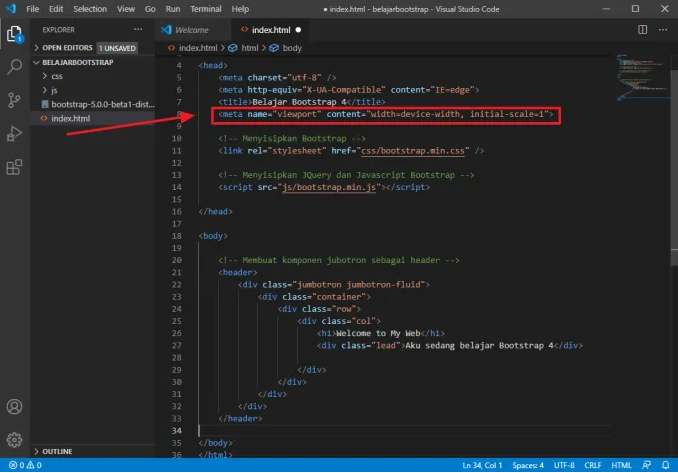678x473 pixels.
Task: Click the unsaved dot on index.html tab
Action: tap(298, 30)
